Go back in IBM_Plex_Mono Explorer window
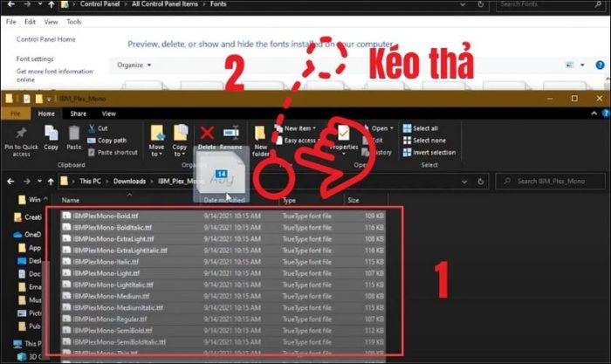This screenshot has width=611, height=364. pos(10,182)
